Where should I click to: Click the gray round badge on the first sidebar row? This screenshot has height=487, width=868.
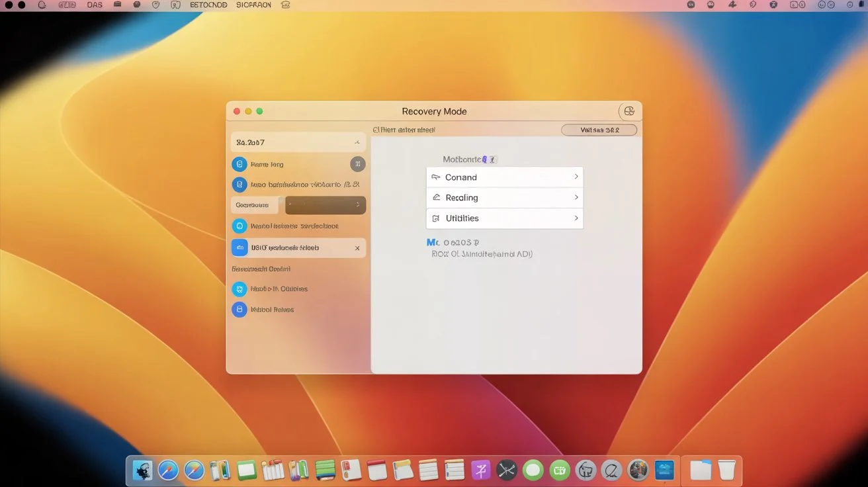357,164
